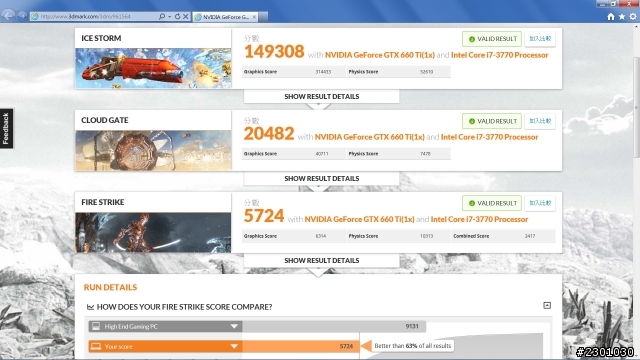Expand Ice Storm SHOW RESULT DETAILS
640x360 pixels.
[x=322, y=97]
